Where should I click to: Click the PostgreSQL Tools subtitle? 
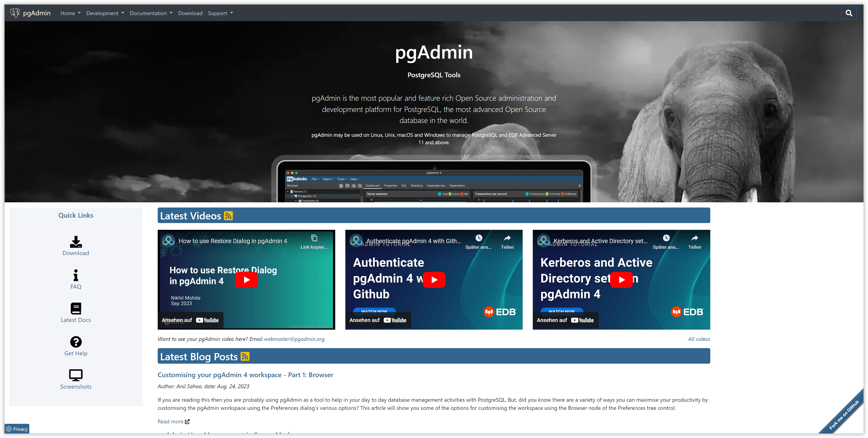coord(434,75)
